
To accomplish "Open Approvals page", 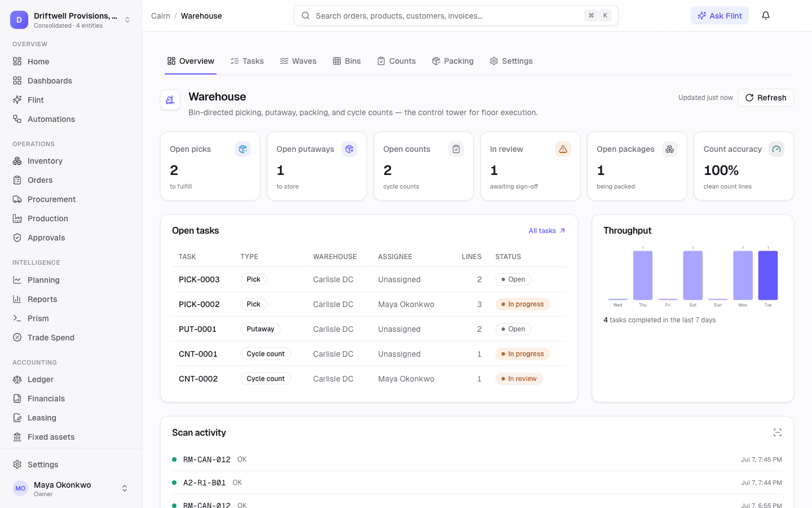I will [70, 238].
